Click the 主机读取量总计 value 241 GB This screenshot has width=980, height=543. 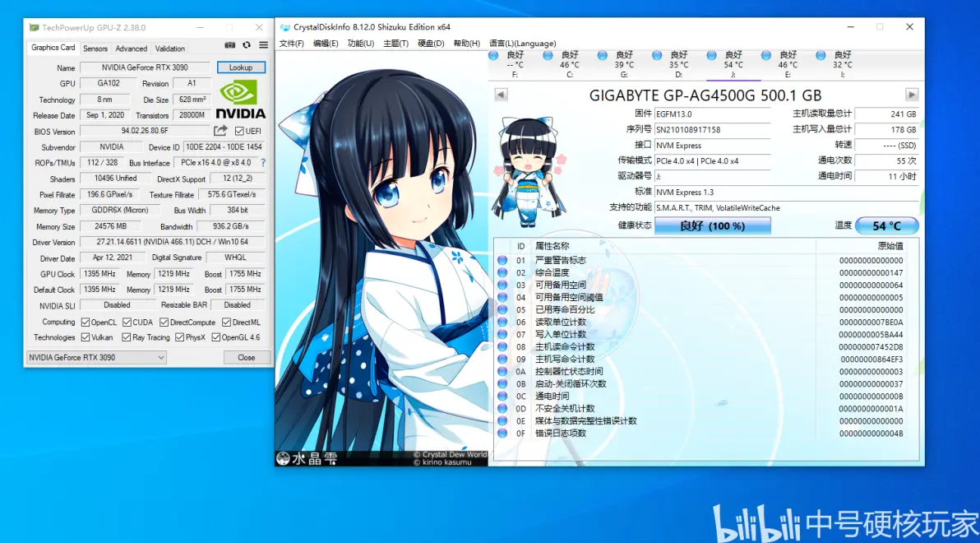886,114
